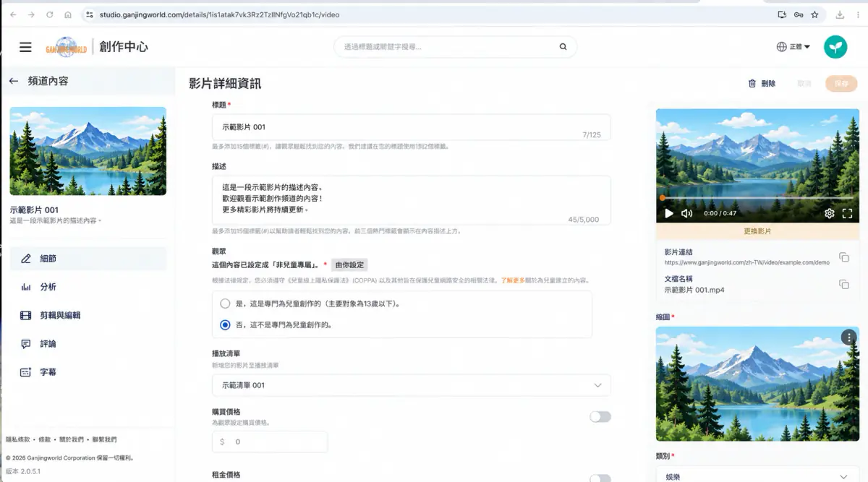Click the 由你設定 badge
Screen dimensions: 868x482
(x=350, y=265)
